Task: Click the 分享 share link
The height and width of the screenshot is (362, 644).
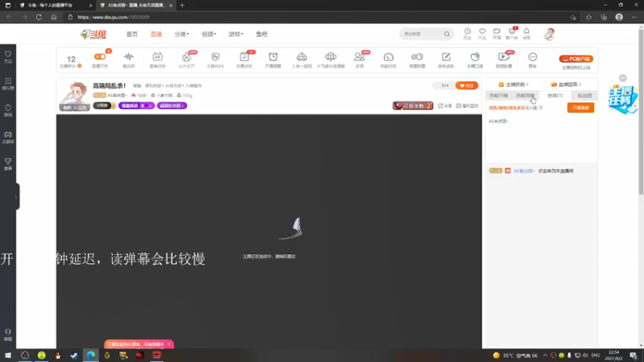Action: click(445, 105)
